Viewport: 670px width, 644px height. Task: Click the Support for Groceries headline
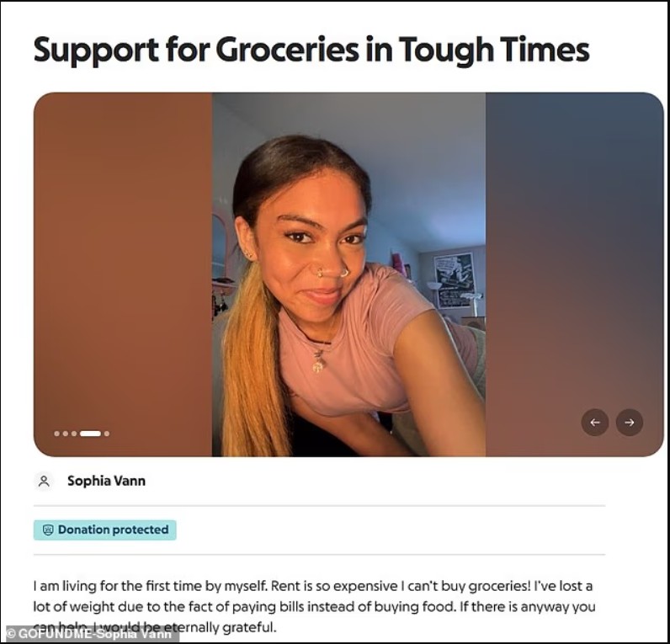311,51
